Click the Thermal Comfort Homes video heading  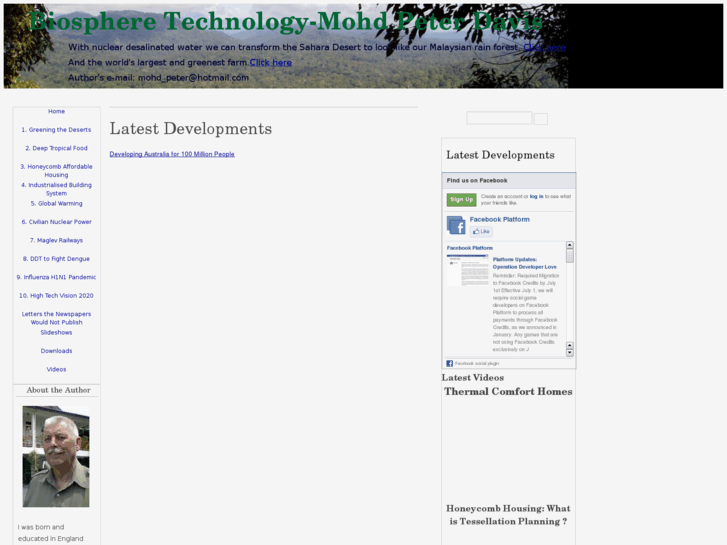508,391
